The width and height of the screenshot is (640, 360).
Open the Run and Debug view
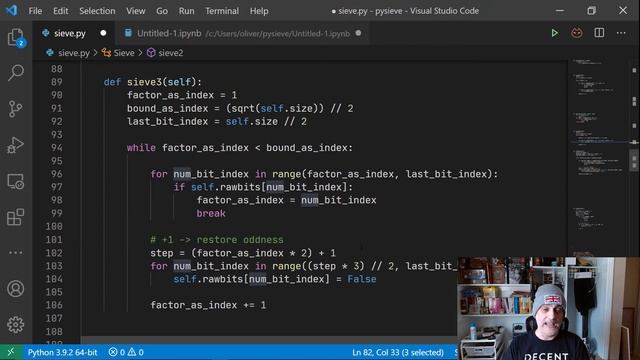point(16,145)
